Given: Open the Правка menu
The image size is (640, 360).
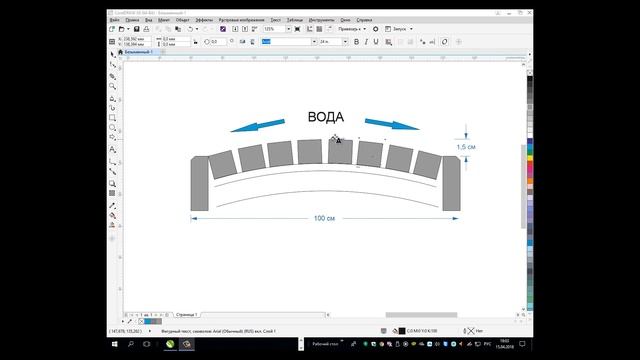Looking at the screenshot, I should point(132,20).
